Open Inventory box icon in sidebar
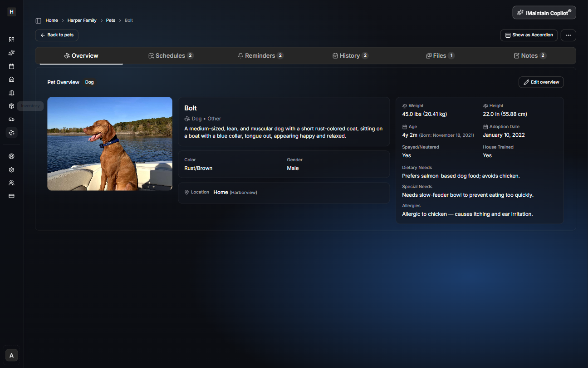 pyautogui.click(x=12, y=106)
